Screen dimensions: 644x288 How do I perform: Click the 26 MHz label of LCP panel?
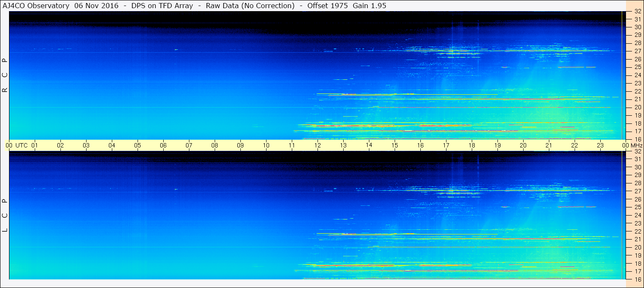[638, 199]
